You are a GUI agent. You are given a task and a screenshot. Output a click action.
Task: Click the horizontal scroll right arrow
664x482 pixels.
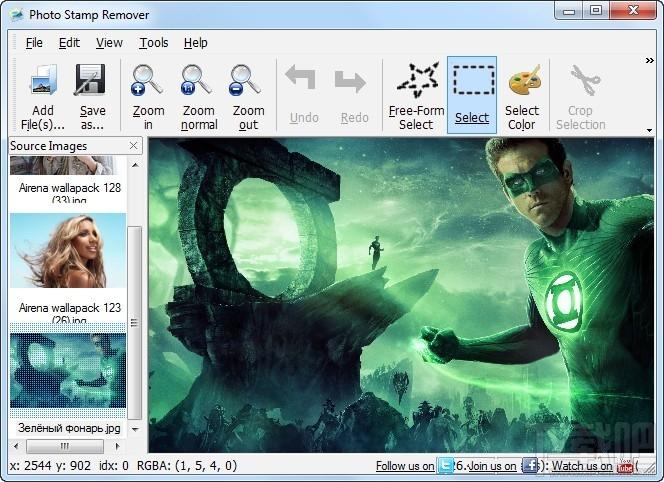[x=117, y=446]
